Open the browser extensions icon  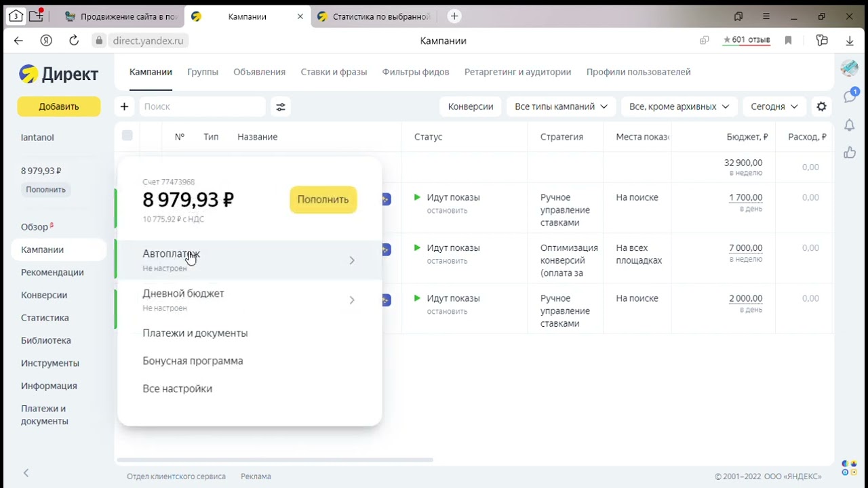[x=822, y=41]
